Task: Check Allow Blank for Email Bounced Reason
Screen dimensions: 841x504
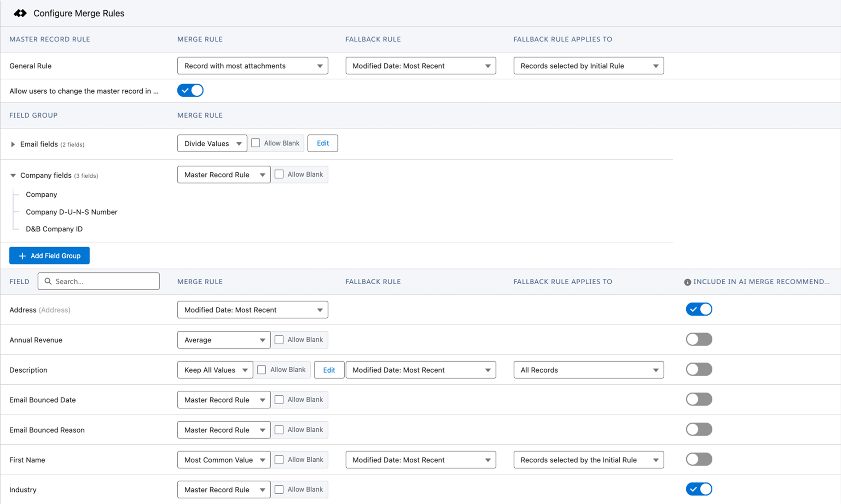Action: click(279, 430)
